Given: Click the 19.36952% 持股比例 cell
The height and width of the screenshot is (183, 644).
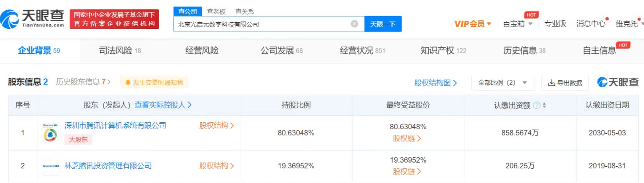Looking at the screenshot, I should [x=296, y=166].
